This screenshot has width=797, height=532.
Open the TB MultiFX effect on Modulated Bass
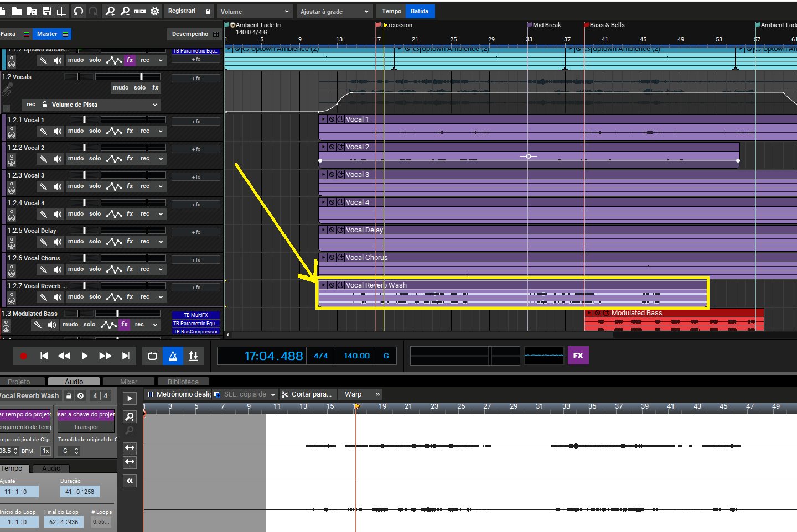[196, 315]
